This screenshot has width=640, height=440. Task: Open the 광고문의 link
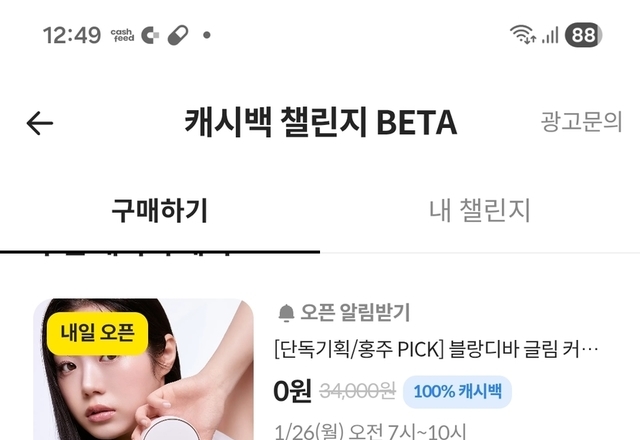[x=581, y=122]
